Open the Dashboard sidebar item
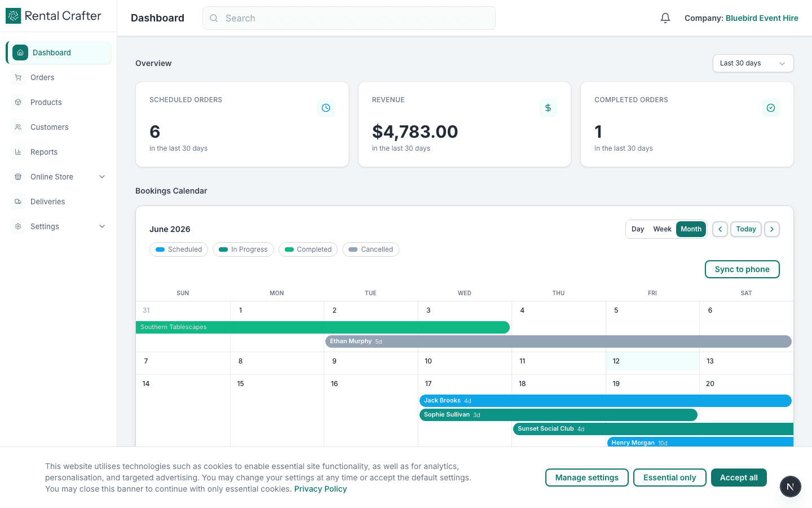 59,52
